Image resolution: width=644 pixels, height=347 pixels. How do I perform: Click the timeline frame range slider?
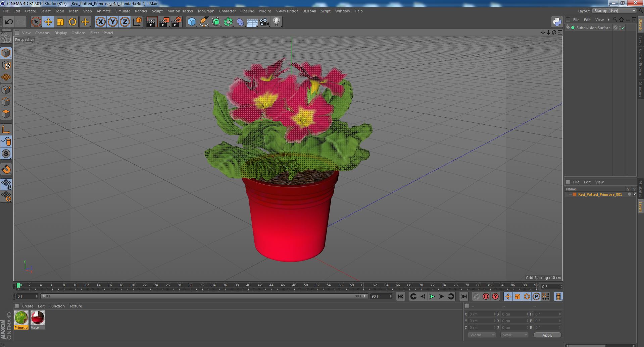click(x=204, y=296)
